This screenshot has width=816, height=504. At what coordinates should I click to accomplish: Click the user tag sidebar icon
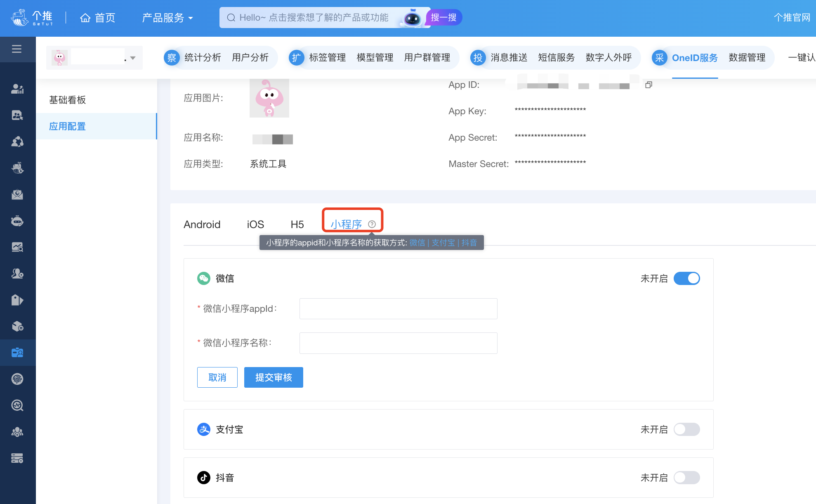click(x=17, y=273)
